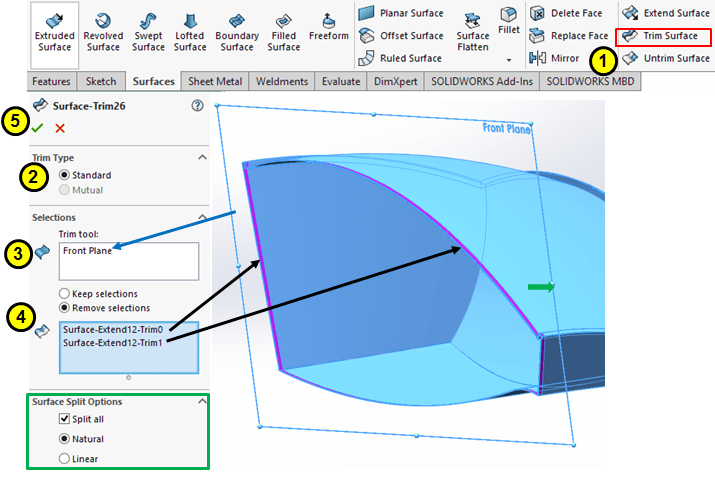
Task: Open the Evaluate tab
Action: (x=342, y=82)
